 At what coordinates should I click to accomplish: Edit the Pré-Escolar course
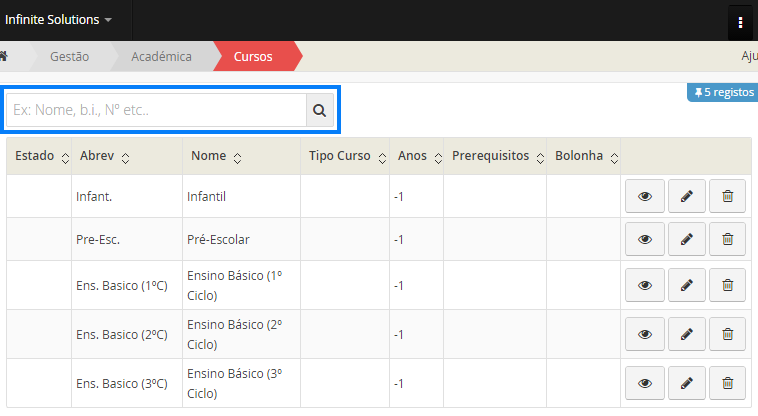[x=686, y=239]
